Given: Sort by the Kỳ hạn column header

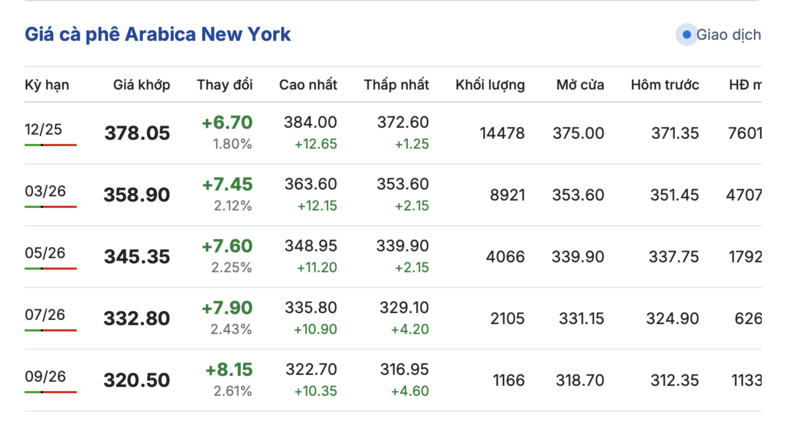Looking at the screenshot, I should [x=47, y=85].
